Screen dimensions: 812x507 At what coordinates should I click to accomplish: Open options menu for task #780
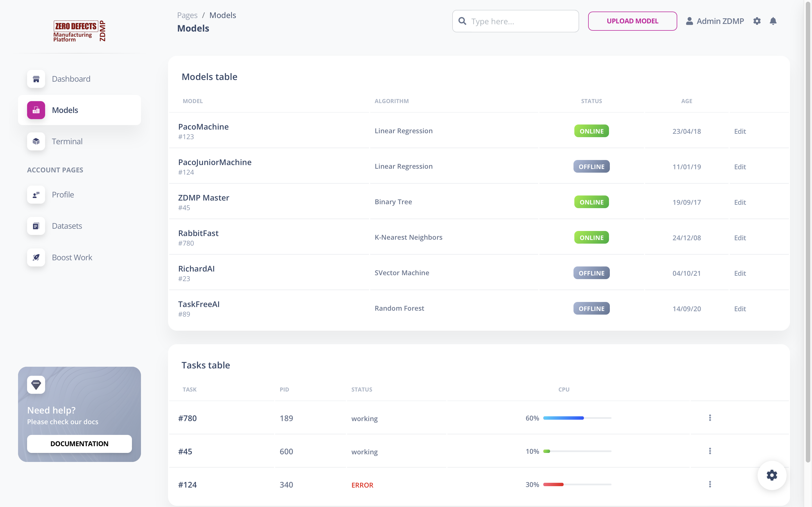(710, 418)
